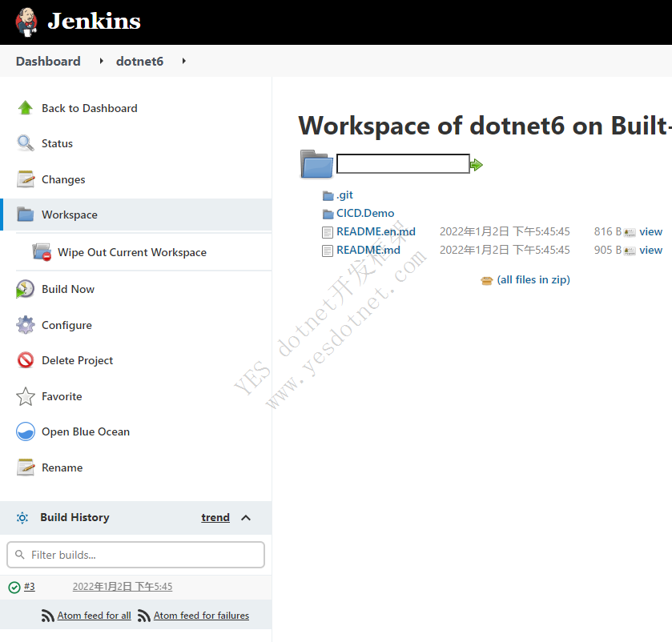Download all files in zip link
Screen dimensions: 672x642
(x=533, y=279)
